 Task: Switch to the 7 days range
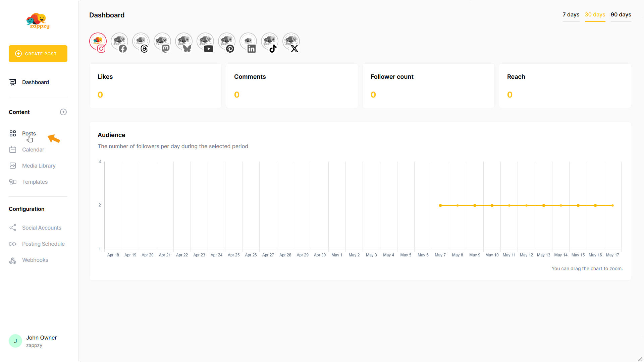[571, 15]
